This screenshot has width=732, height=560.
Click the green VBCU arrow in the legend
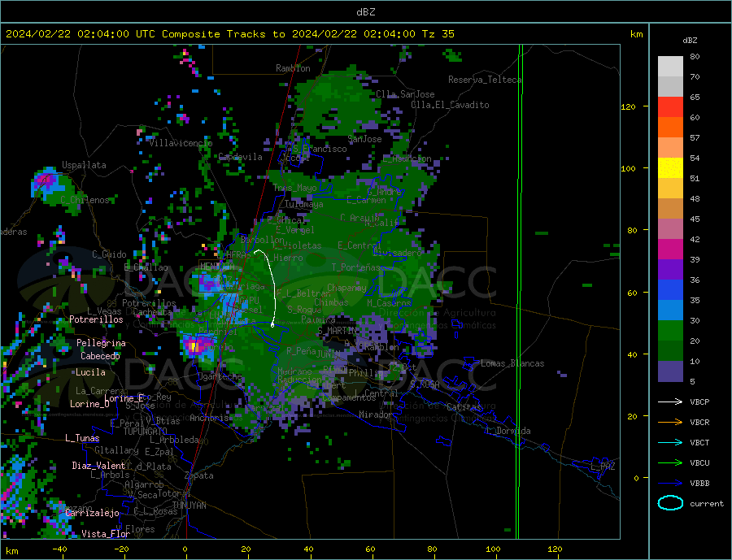click(670, 462)
